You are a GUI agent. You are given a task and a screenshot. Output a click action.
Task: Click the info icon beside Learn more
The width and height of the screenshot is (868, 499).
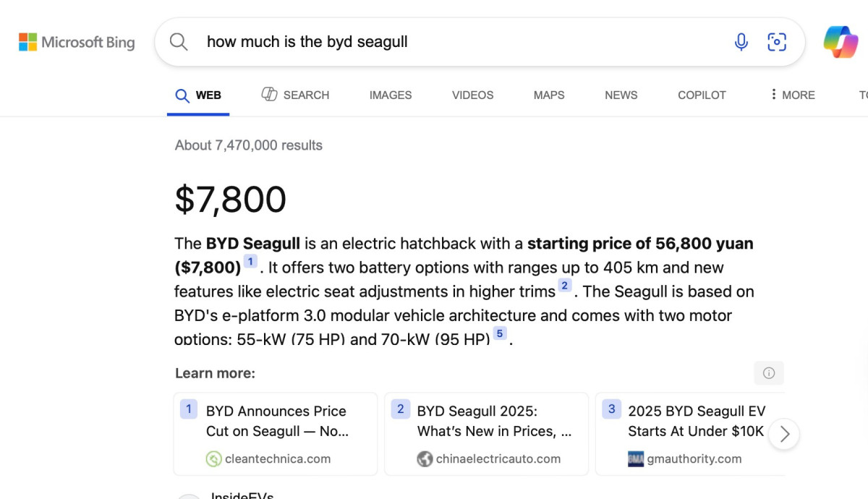click(x=768, y=373)
